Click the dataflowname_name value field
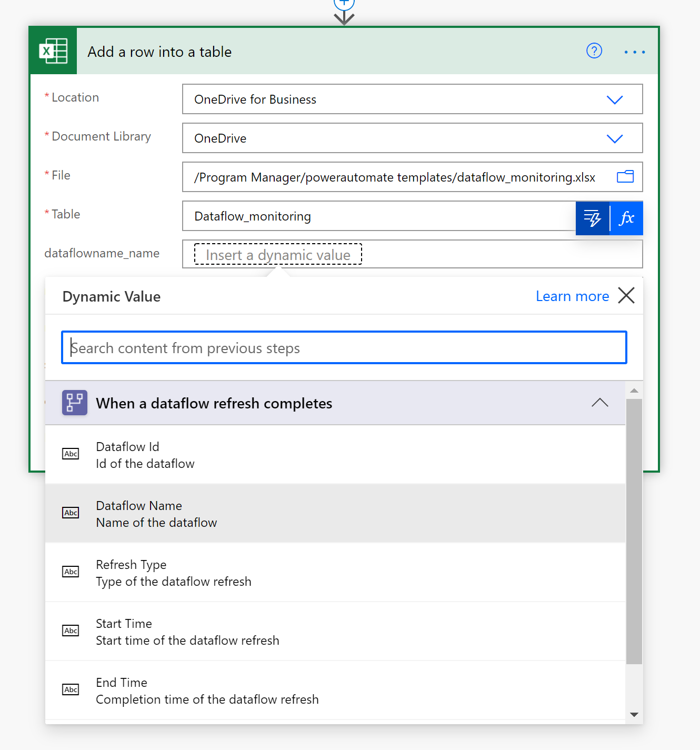Image resolution: width=700 pixels, height=750 pixels. 413,254
